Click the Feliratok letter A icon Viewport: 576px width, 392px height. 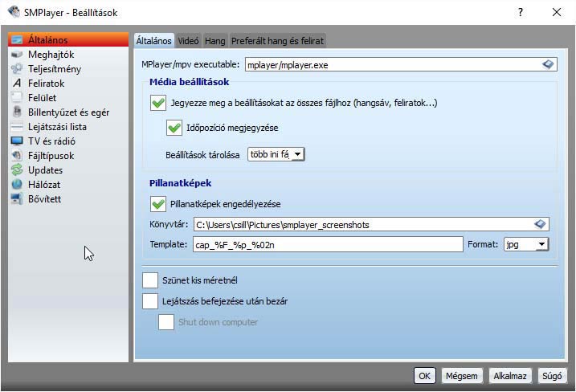pyautogui.click(x=17, y=83)
